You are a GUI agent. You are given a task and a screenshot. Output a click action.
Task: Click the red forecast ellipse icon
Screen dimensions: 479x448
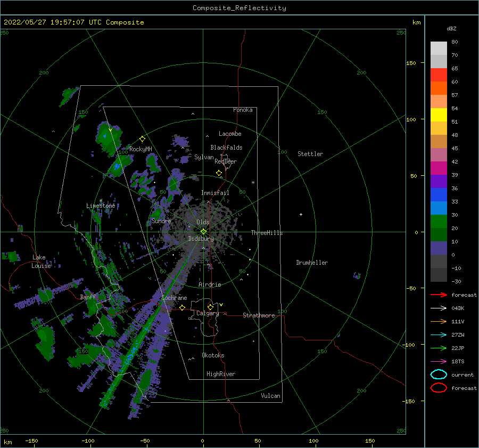439,388
